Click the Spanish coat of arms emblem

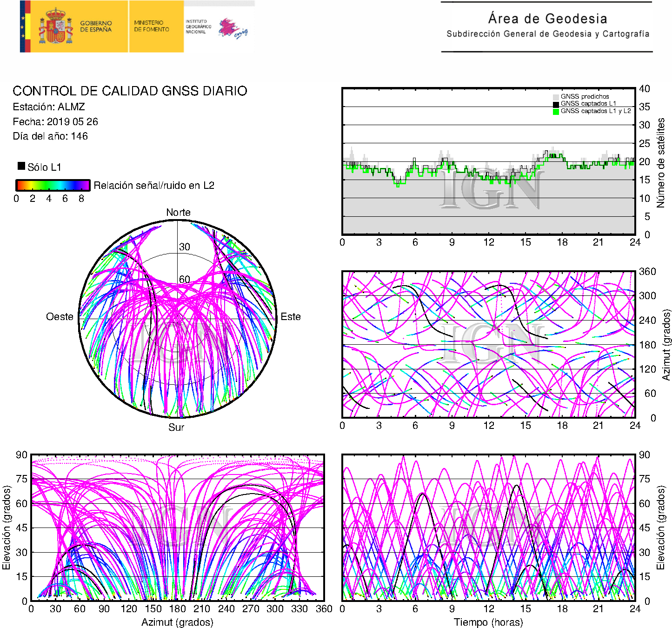pos(55,27)
